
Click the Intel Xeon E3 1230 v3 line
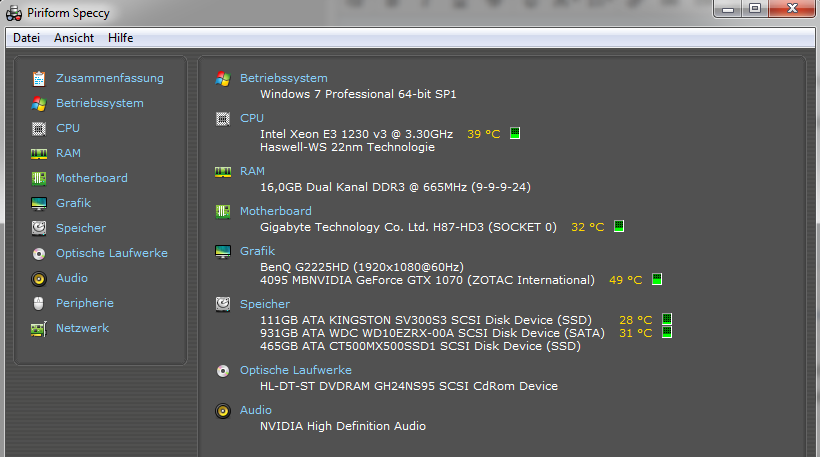357,134
